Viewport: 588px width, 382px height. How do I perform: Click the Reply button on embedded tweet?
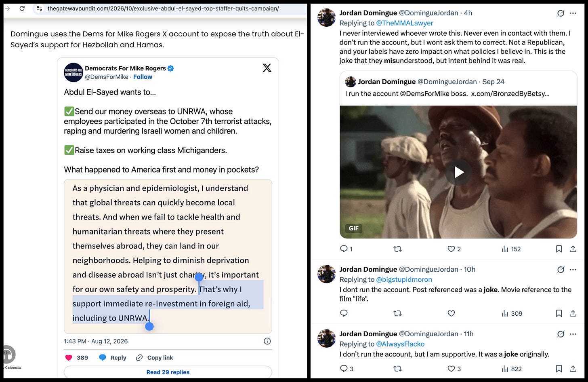click(113, 358)
